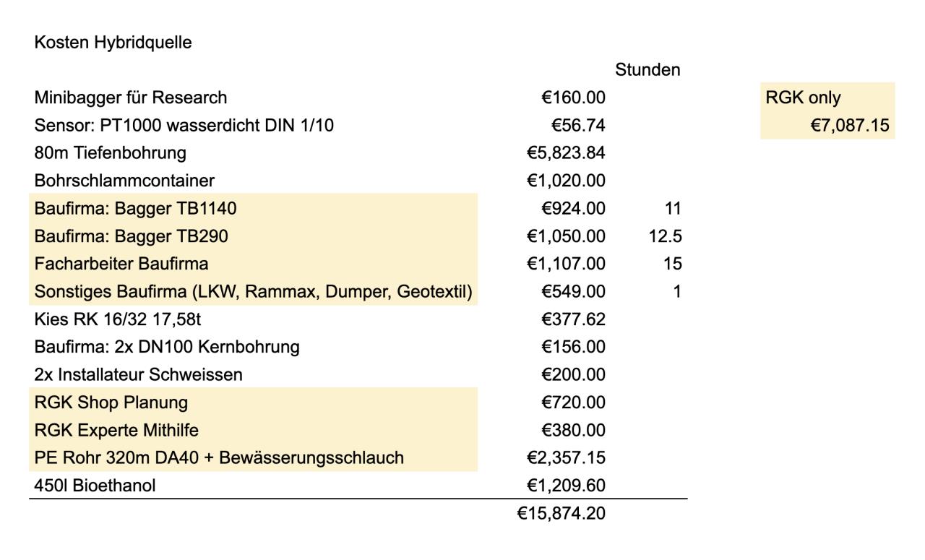Select the 'PE Rohr 320m DA40' row label
925x560 pixels.
218,458
